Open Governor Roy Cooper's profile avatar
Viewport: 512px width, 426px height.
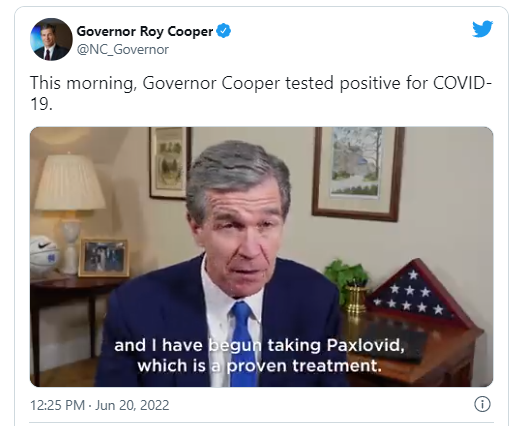coord(51,39)
